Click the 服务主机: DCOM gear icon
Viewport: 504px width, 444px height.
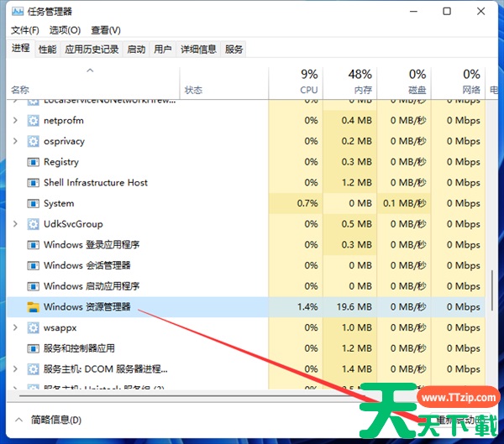coord(33,369)
